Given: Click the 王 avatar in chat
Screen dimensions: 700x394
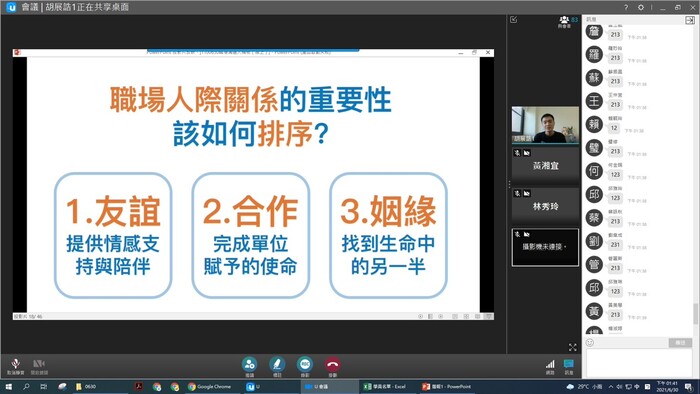Looking at the screenshot, I should pyautogui.click(x=594, y=101).
